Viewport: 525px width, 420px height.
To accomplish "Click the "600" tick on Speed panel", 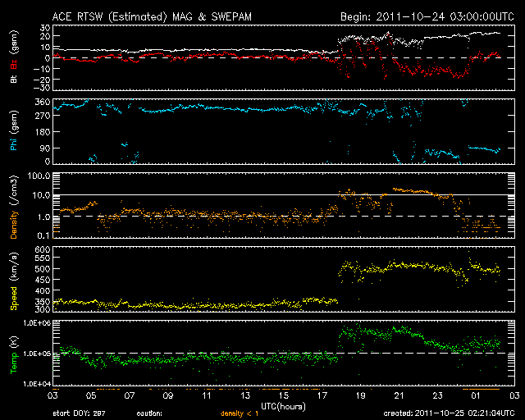I will click(x=43, y=249).
